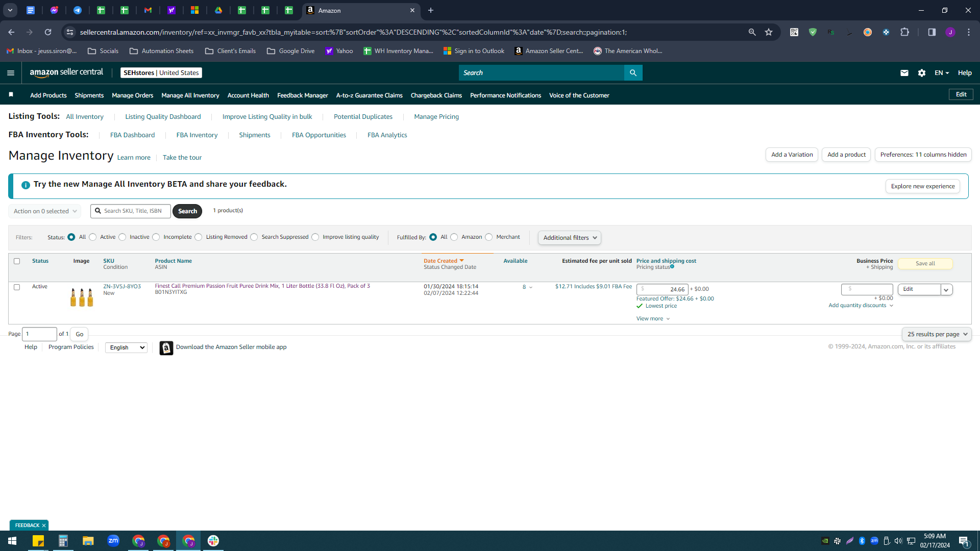Open Manage Pricing listing tool
The image size is (980, 551).
click(436, 117)
